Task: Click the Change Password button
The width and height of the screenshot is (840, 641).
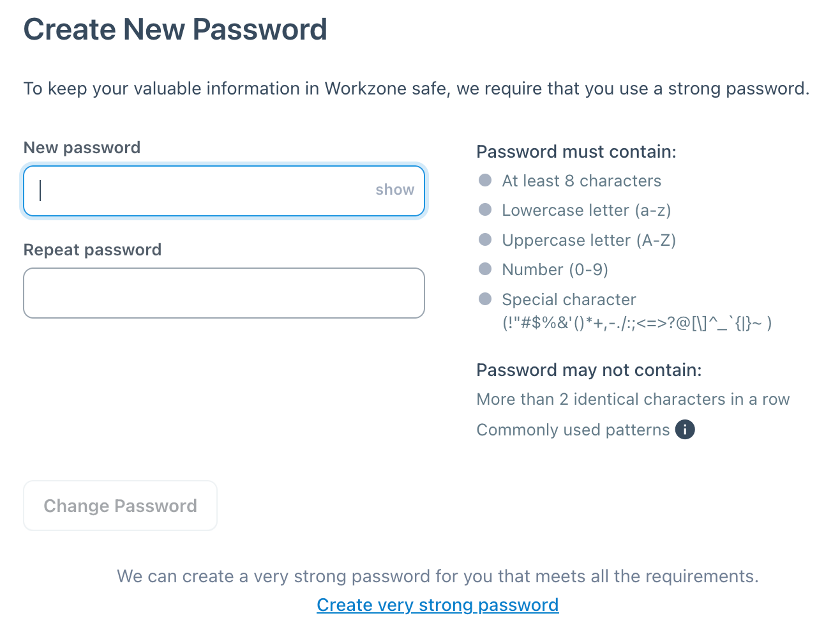Action: 121,506
